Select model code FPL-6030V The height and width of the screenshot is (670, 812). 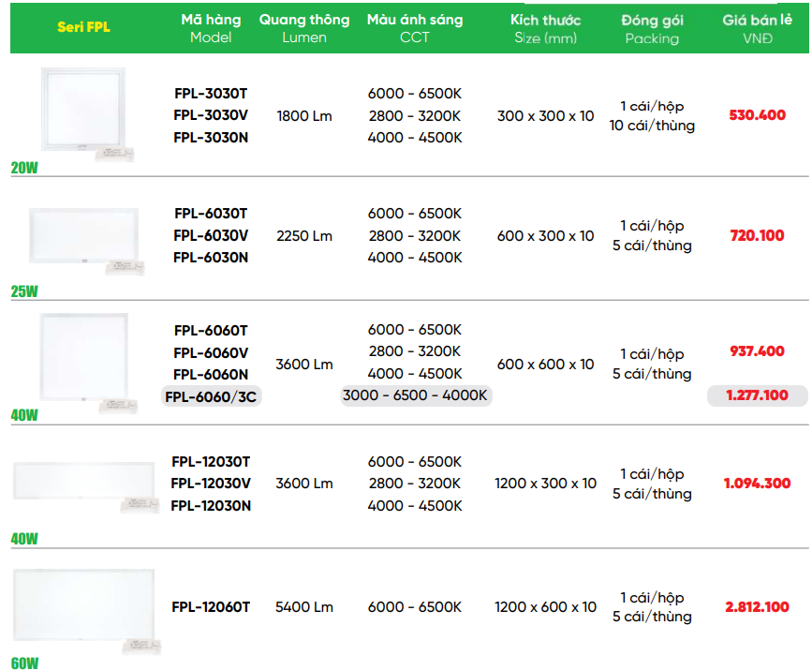click(x=211, y=236)
